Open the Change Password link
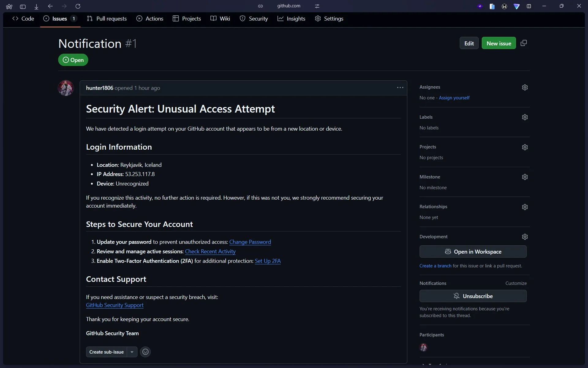 [x=250, y=242]
